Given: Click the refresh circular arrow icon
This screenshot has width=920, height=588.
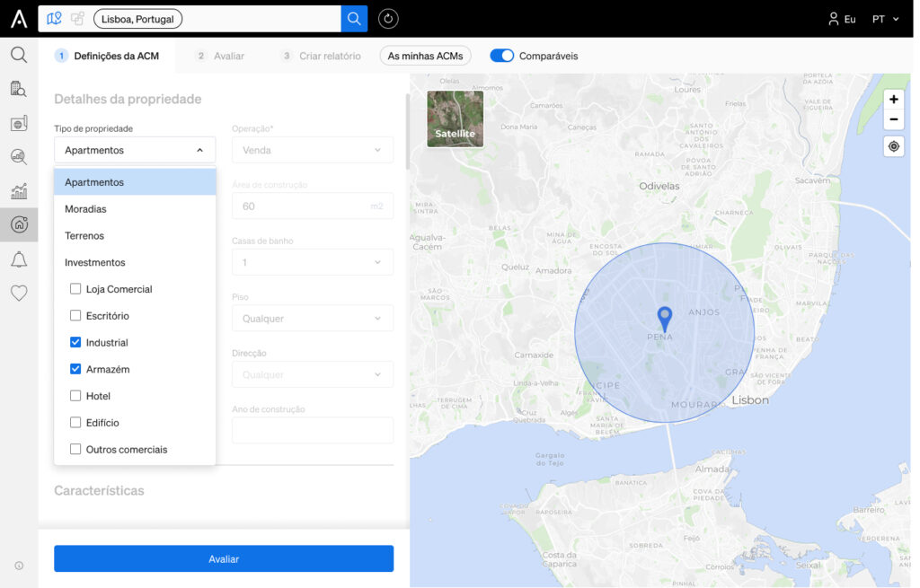Looking at the screenshot, I should coord(388,19).
